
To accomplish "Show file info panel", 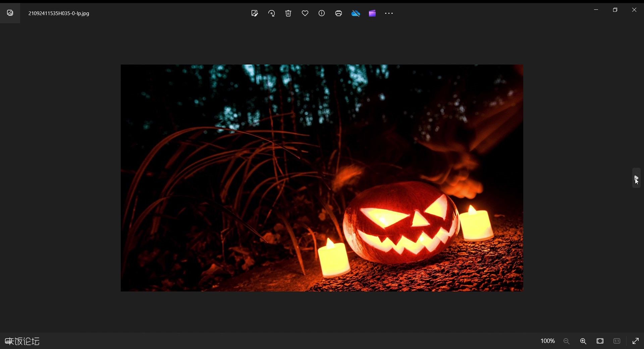I will tap(322, 13).
